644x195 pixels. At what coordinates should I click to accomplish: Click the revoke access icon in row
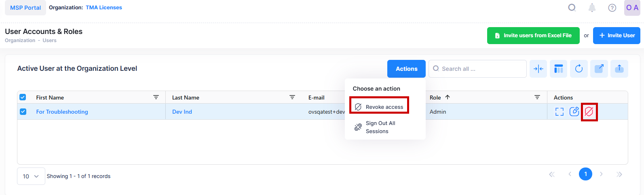click(589, 112)
